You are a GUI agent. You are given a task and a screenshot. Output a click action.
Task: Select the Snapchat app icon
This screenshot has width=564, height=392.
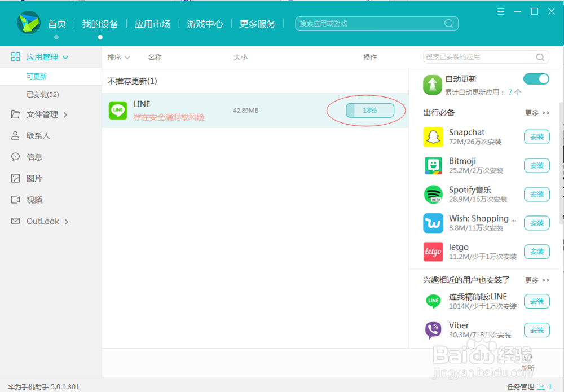coord(433,137)
